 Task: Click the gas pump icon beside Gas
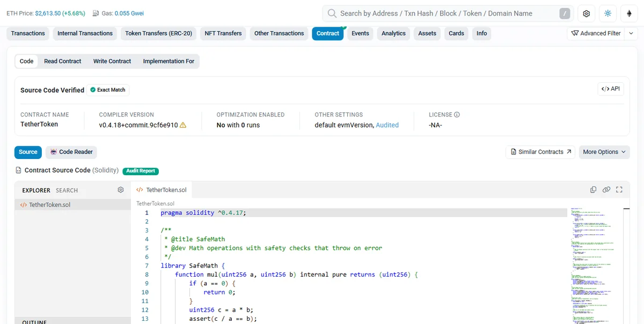tap(96, 13)
